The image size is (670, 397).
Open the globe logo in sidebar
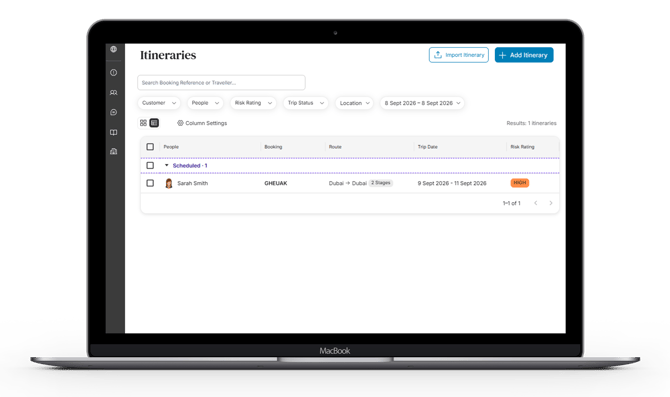point(113,49)
